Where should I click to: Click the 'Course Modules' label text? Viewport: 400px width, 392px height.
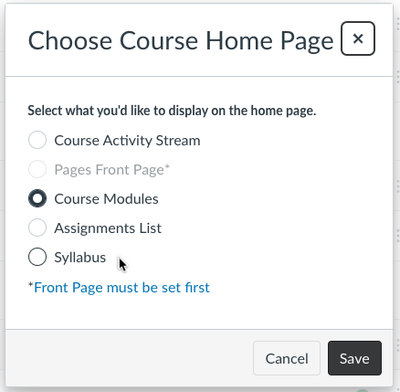(x=106, y=199)
